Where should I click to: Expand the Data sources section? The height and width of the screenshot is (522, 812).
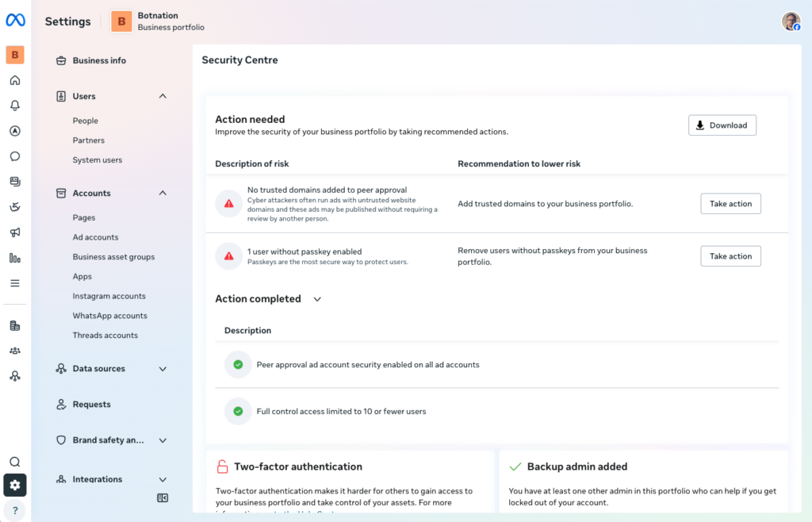coord(163,369)
